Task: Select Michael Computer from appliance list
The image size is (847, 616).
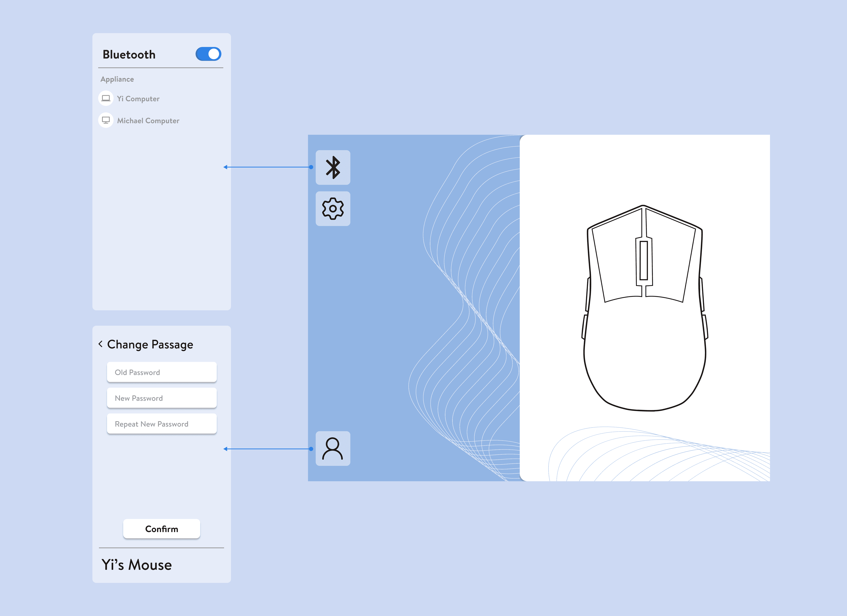Action: 148,121
